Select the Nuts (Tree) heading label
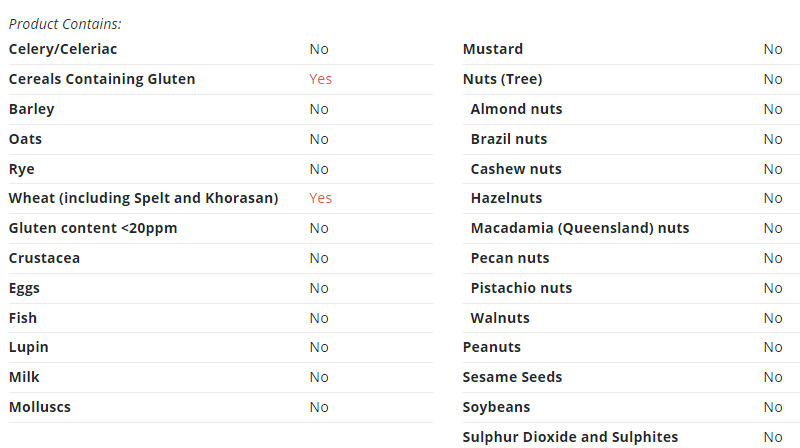The width and height of the screenshot is (800, 448). pyautogui.click(x=503, y=80)
